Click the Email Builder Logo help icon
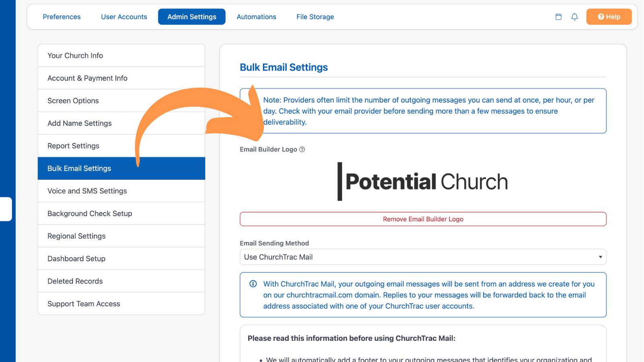 [302, 150]
